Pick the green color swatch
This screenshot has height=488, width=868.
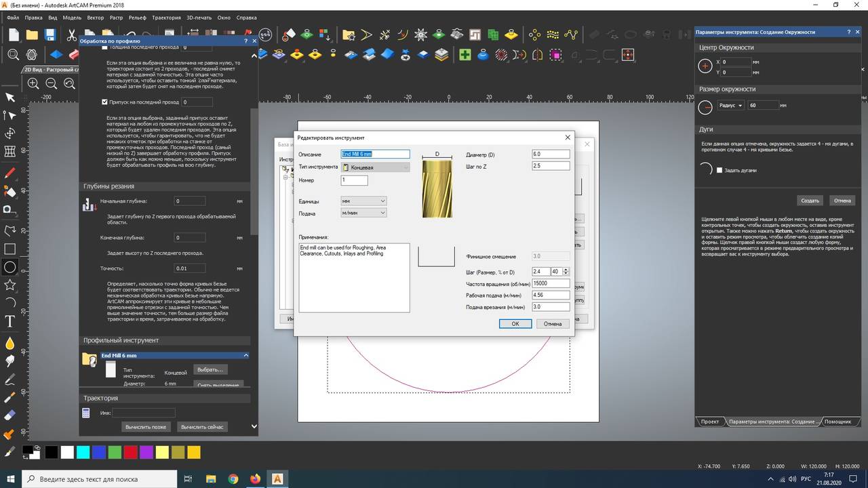115,451
